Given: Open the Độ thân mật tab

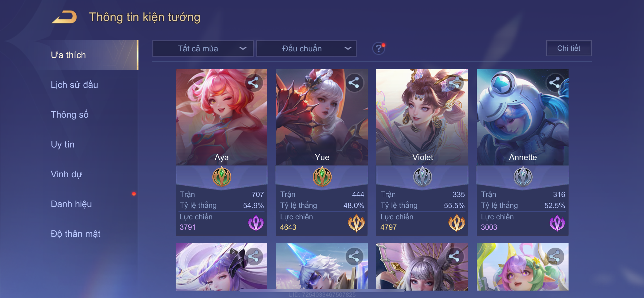Looking at the screenshot, I should pyautogui.click(x=75, y=234).
